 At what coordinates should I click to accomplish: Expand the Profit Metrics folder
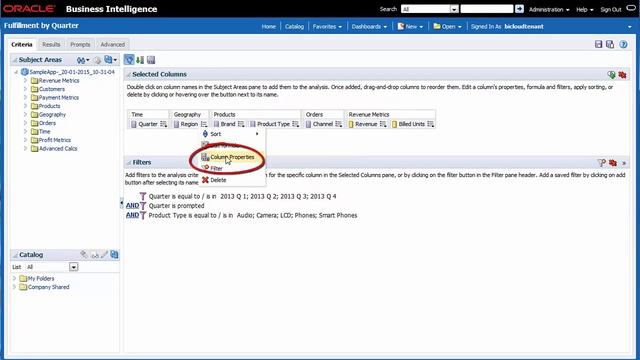pos(25,140)
